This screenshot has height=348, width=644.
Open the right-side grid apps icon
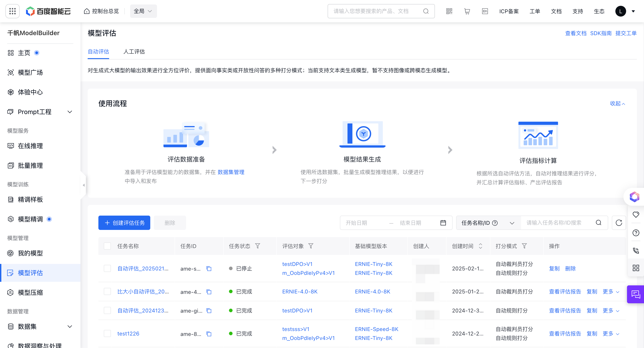pos(636,268)
